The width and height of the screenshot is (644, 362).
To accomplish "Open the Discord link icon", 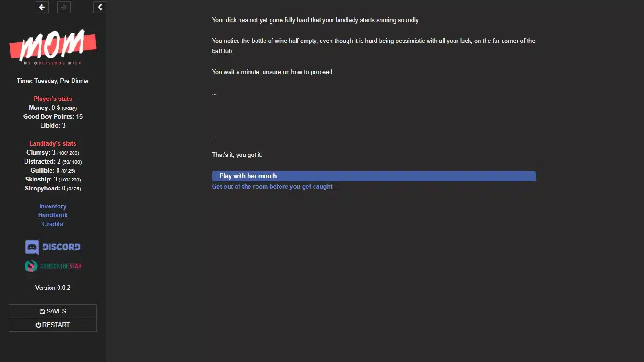I will [53, 247].
